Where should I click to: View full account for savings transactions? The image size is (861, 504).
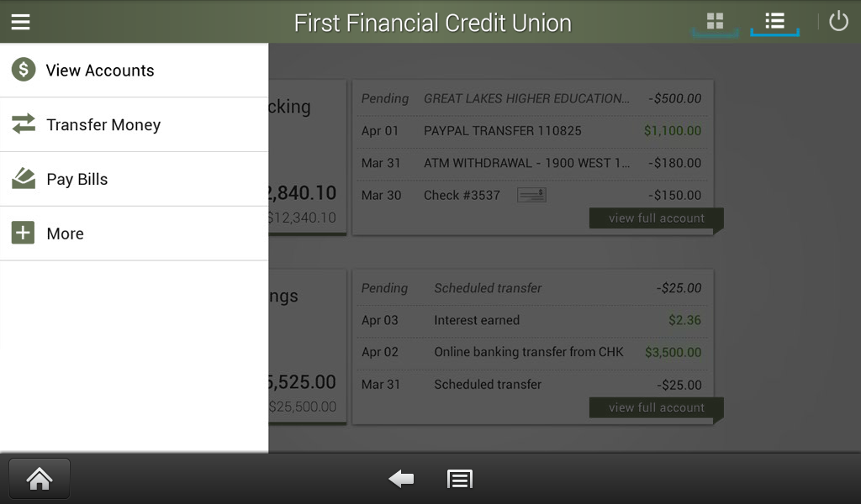655,407
